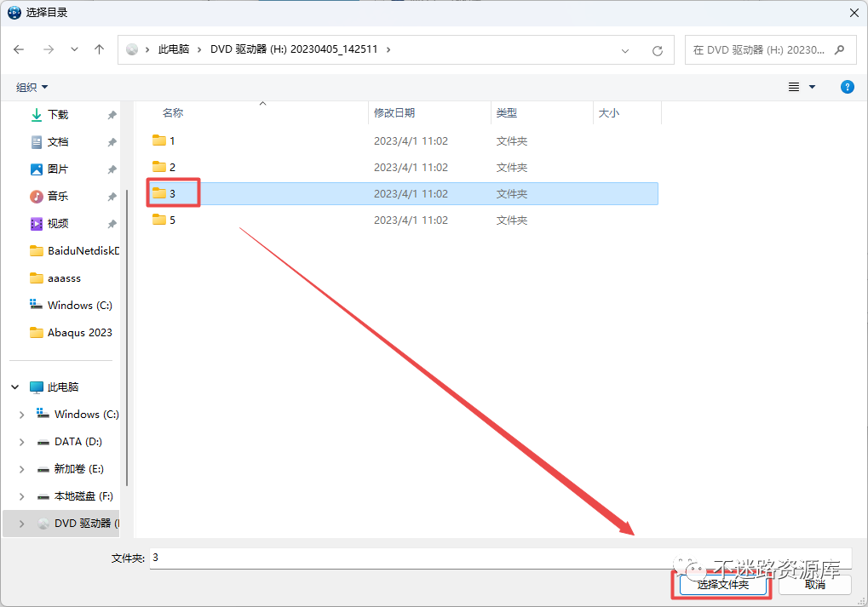Select 此电脑 in the address breadcrumb
The image size is (868, 607).
[x=174, y=49]
